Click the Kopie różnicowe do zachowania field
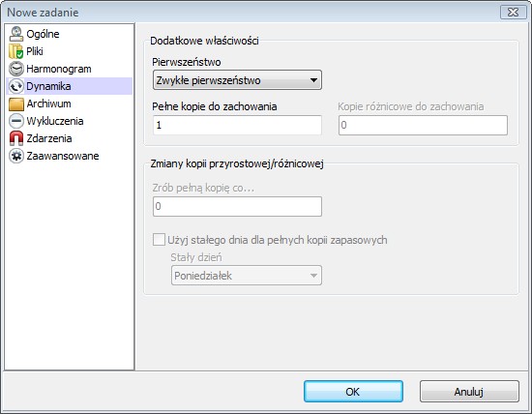Screen dimensions: 532x414 point(423,125)
